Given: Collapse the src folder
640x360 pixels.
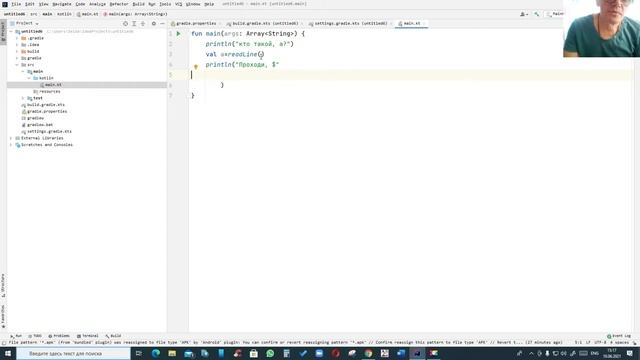Looking at the screenshot, I should pos(17,65).
